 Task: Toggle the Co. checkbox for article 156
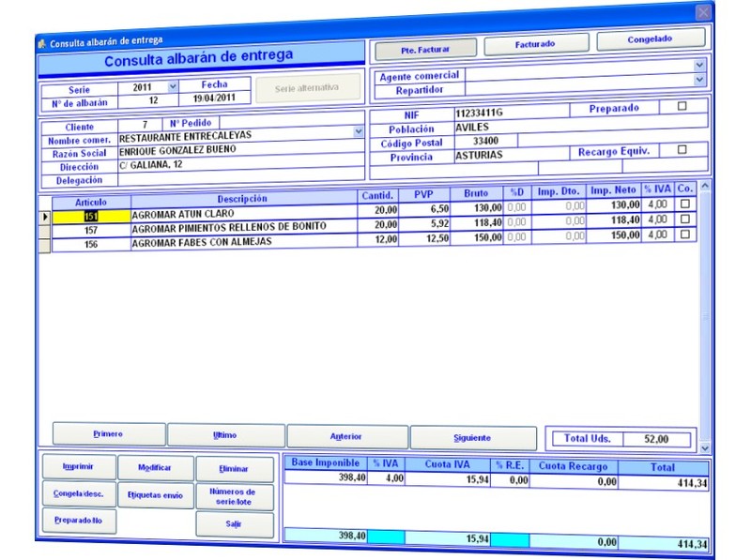tap(685, 235)
